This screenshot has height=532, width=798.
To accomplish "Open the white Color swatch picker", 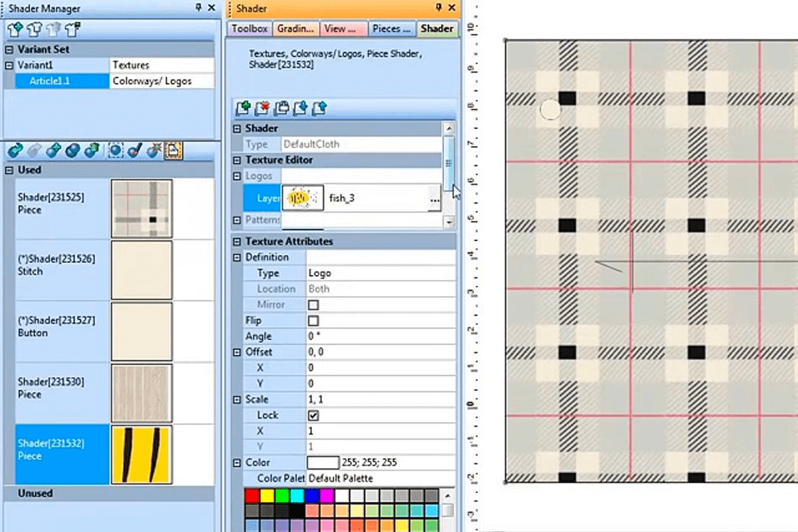I will coord(323,463).
